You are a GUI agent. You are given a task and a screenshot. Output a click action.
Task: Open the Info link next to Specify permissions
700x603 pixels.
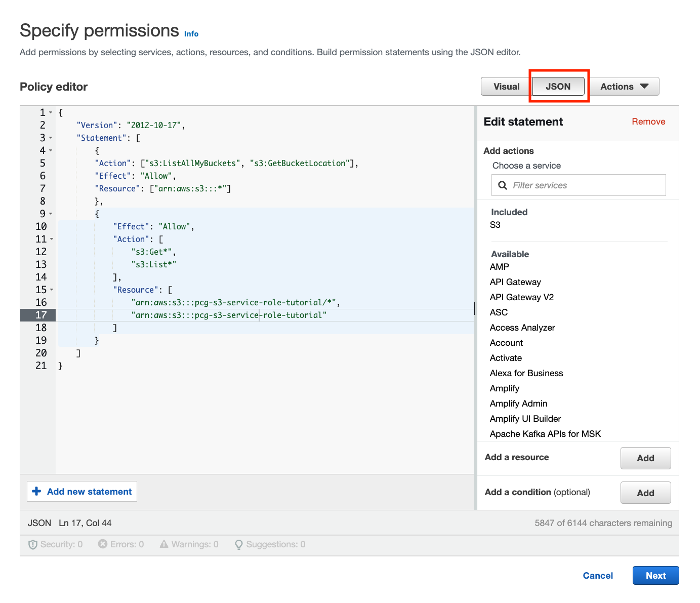(191, 34)
